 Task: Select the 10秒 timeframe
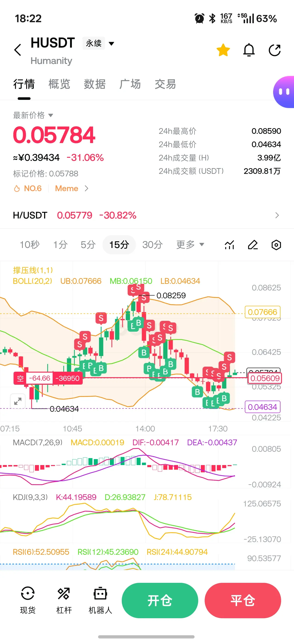point(30,244)
